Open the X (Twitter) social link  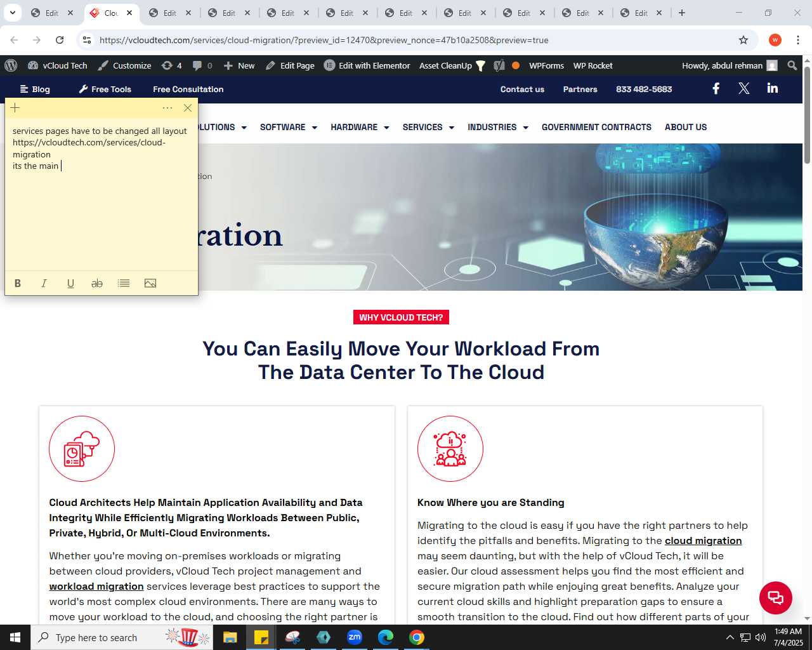tap(744, 88)
